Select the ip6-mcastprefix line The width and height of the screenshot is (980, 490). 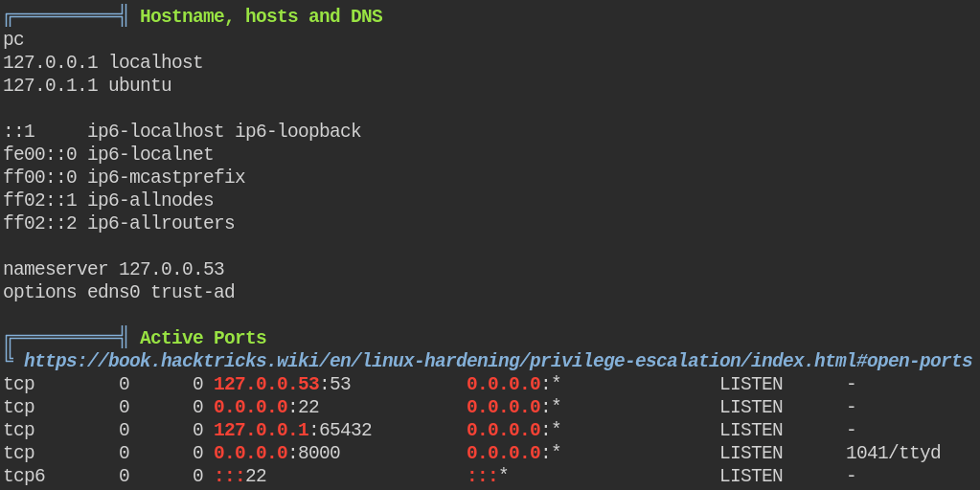(x=125, y=177)
